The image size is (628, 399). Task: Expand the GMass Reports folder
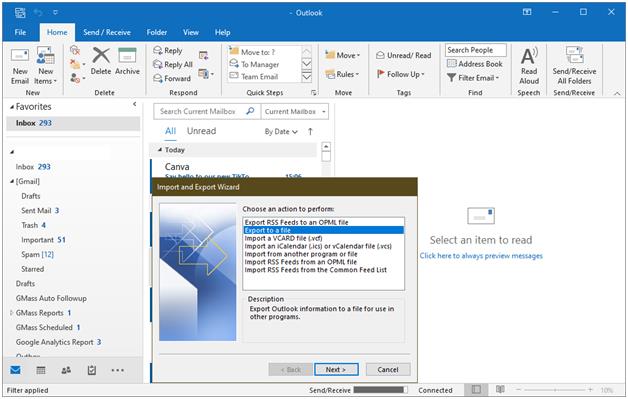(x=12, y=312)
